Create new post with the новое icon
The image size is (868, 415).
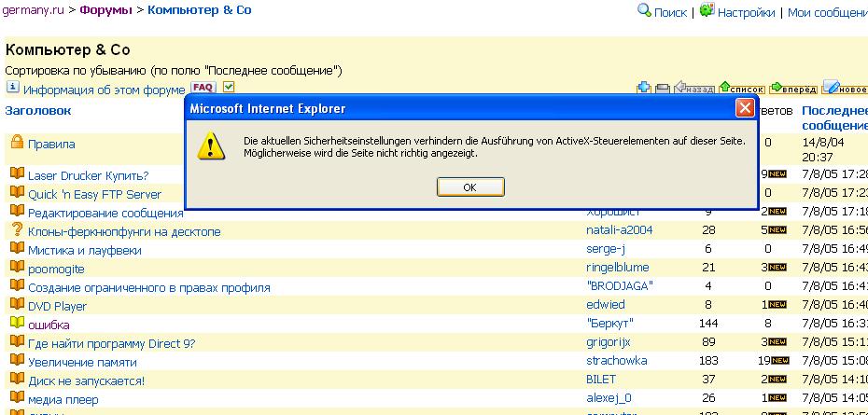tap(845, 89)
